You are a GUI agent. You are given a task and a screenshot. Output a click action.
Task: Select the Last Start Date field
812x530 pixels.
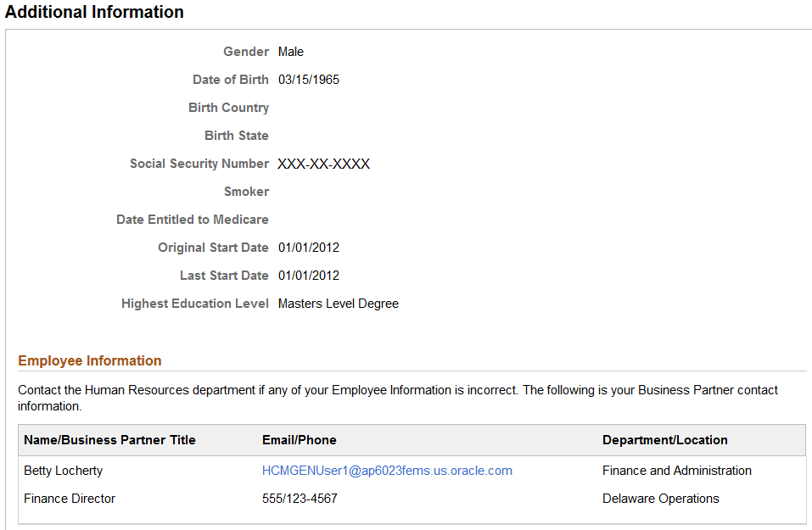point(308,275)
